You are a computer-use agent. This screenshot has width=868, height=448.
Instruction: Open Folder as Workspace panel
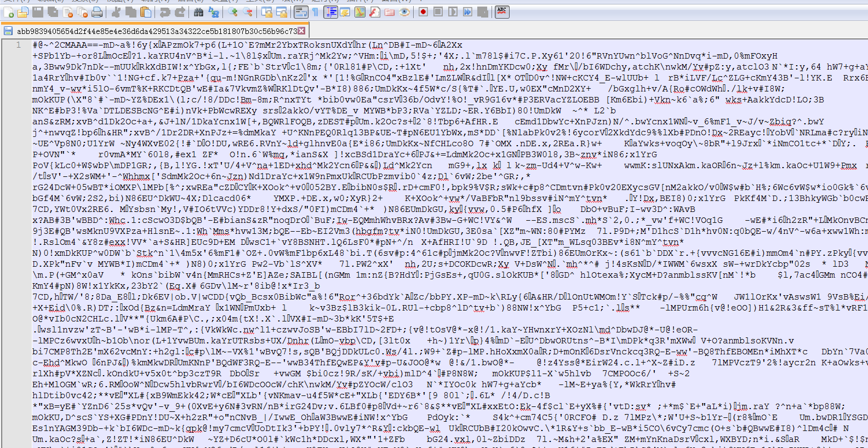pyautogui.click(x=390, y=12)
